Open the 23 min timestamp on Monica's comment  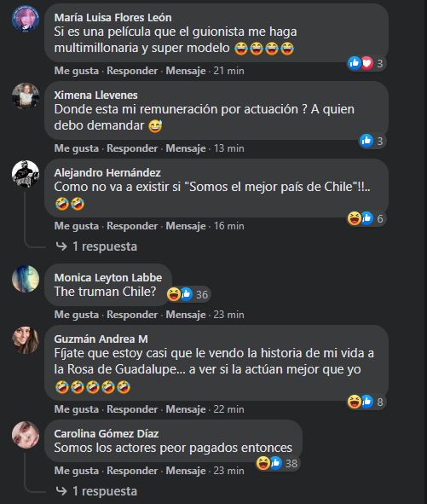228,315
